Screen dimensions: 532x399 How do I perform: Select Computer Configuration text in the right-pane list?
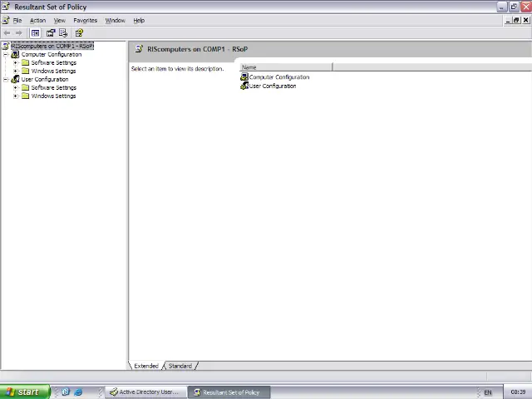click(x=279, y=77)
